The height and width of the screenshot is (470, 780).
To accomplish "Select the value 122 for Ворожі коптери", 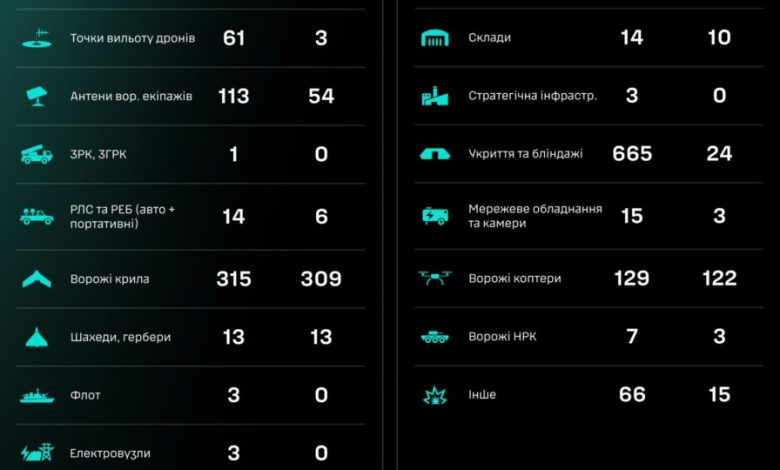I will 719,278.
